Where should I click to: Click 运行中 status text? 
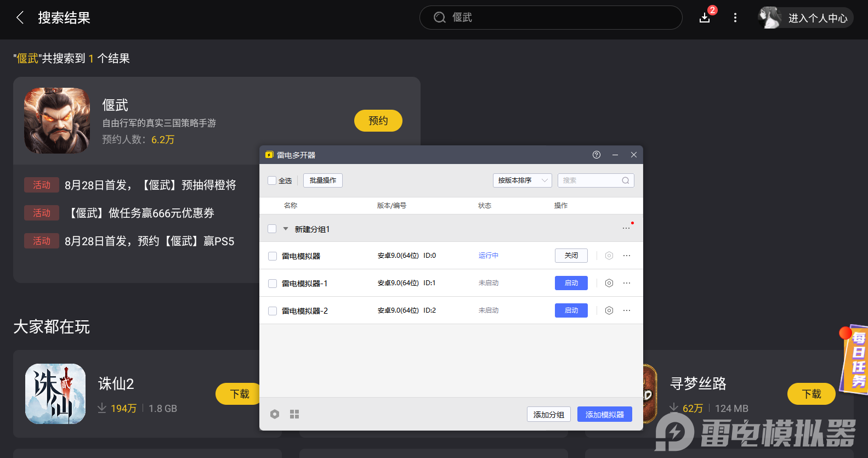point(489,256)
